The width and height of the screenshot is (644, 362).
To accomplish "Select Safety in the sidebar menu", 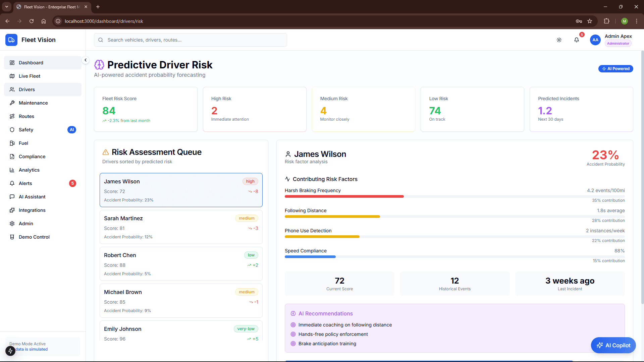I will click(x=26, y=130).
